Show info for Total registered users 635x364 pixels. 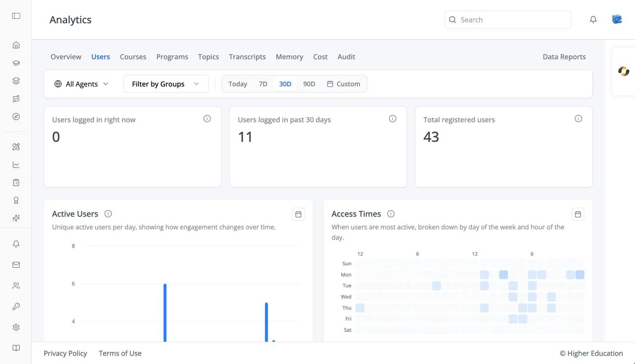pos(578,119)
